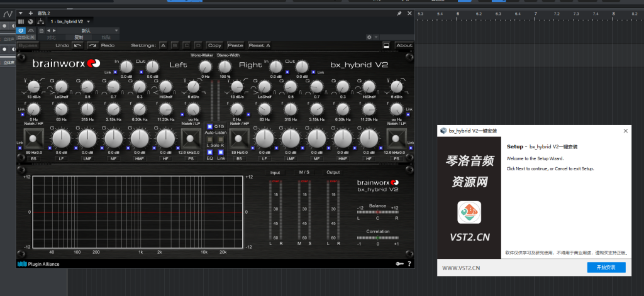Toggle the center EQ button

(210, 152)
